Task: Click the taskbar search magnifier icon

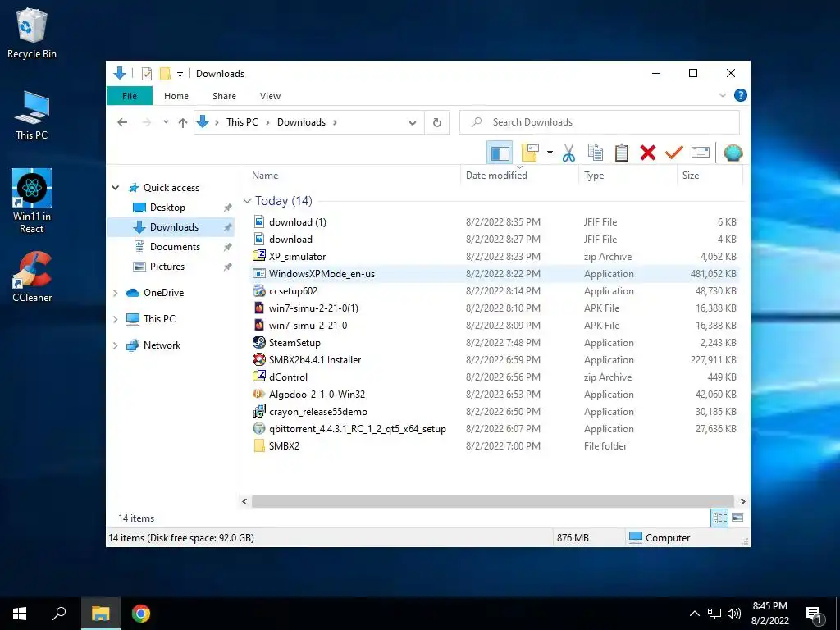Action: coord(59,614)
